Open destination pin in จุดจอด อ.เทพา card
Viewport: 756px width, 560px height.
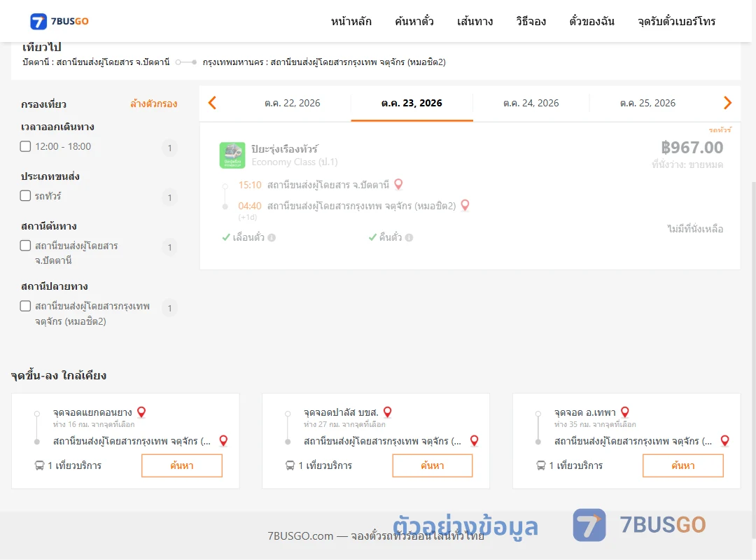pos(724,440)
